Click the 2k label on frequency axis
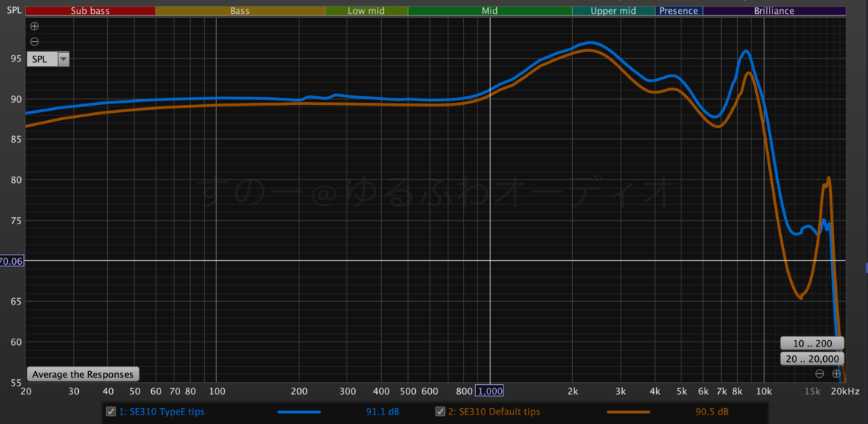Image resolution: width=868 pixels, height=424 pixels. pos(572,391)
